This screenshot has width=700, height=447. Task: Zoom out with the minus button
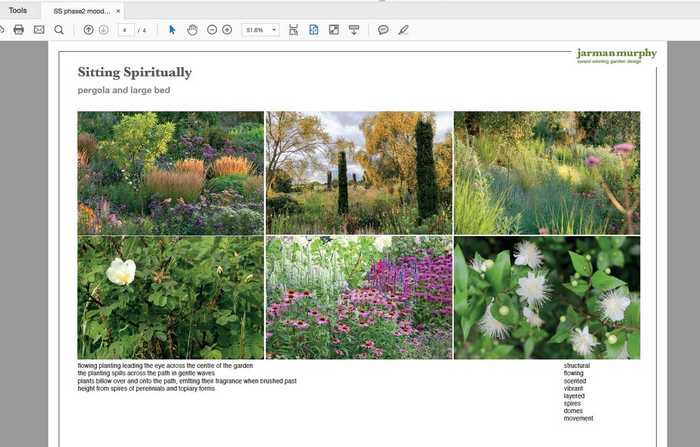(212, 30)
